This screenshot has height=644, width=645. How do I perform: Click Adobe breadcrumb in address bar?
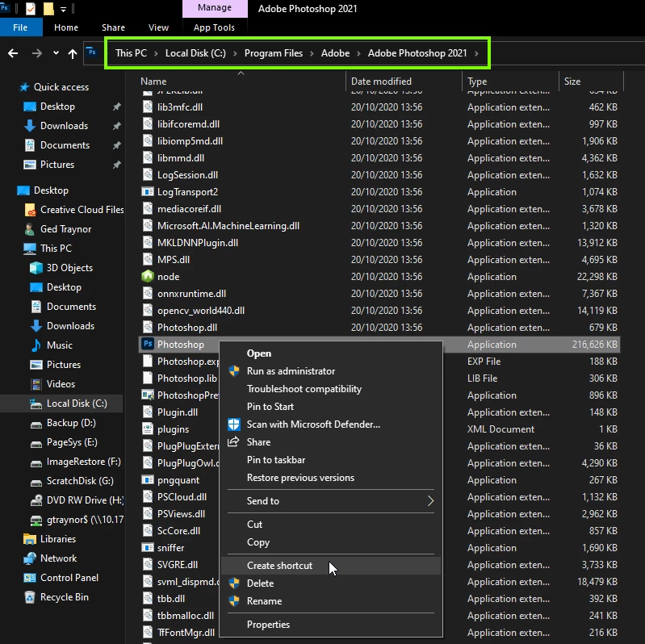click(x=335, y=53)
